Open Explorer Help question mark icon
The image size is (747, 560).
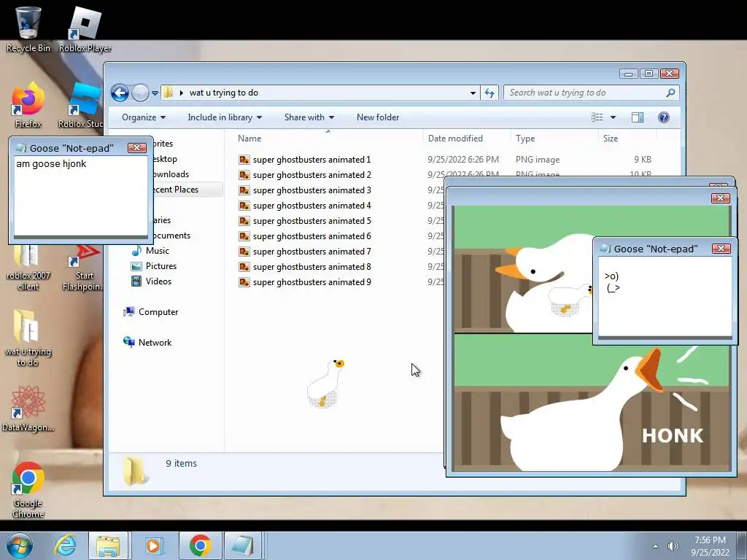(x=663, y=117)
